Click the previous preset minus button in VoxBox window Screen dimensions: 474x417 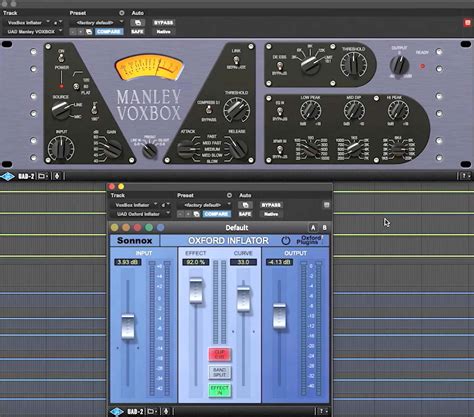coord(73,32)
